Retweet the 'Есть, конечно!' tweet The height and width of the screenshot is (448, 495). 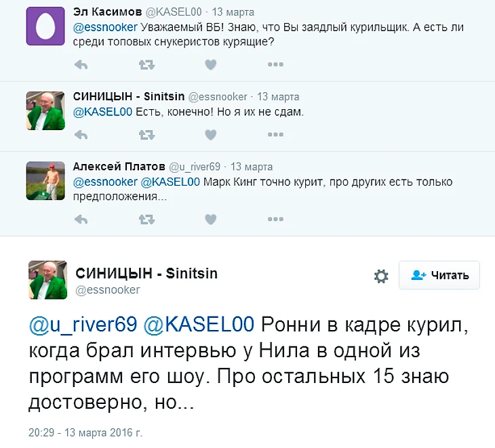(146, 135)
